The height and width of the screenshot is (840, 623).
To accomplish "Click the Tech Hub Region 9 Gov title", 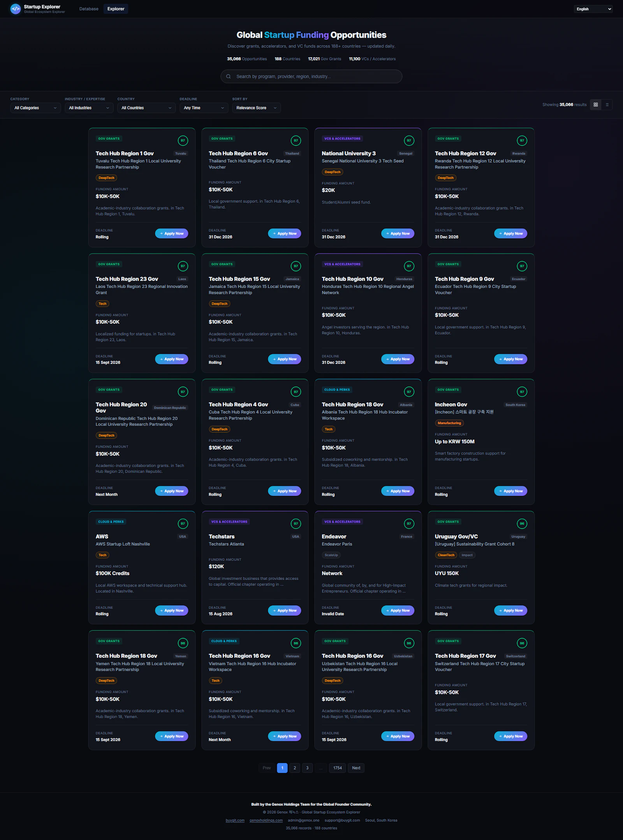I will [465, 279].
